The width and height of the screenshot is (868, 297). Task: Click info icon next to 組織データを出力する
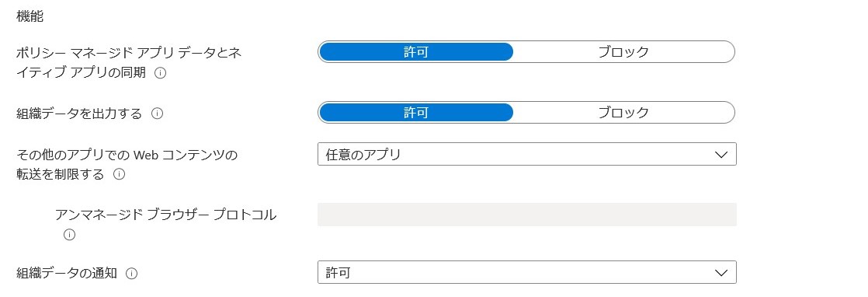157,114
